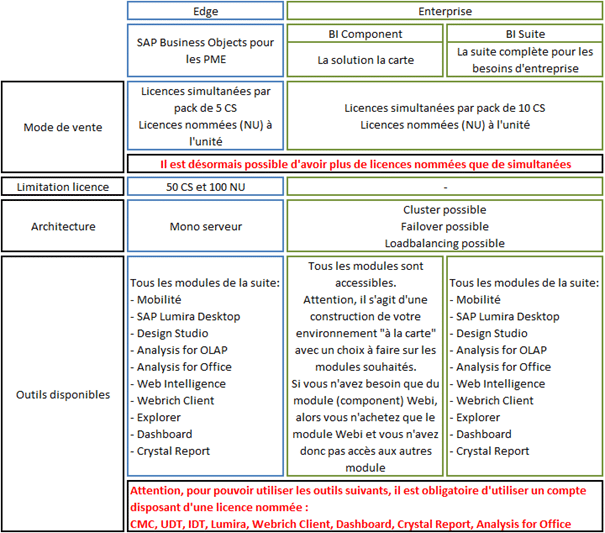The width and height of the screenshot is (605, 533).
Task: Click "- Design Studio" in the BI Suite column
Action: coord(488,333)
